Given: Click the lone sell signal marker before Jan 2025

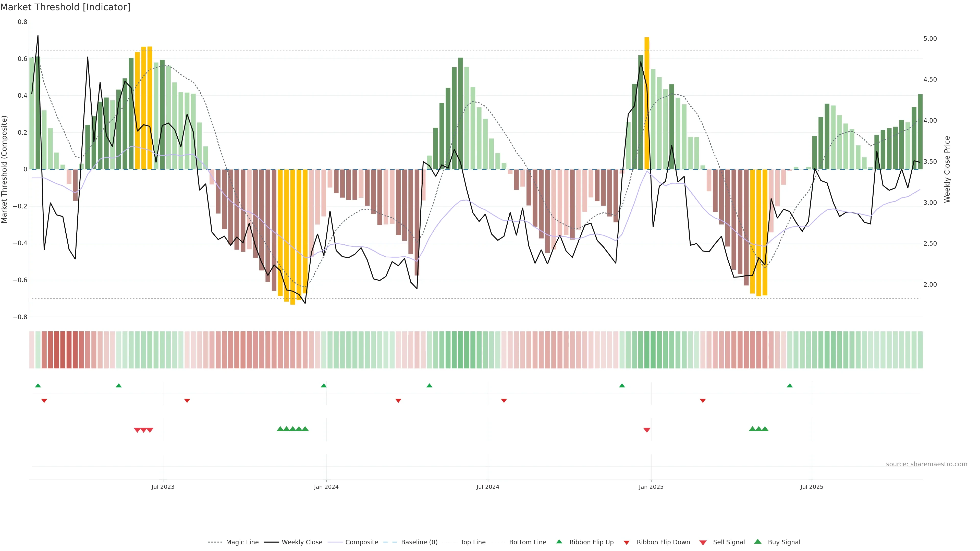Looking at the screenshot, I should point(647,430).
